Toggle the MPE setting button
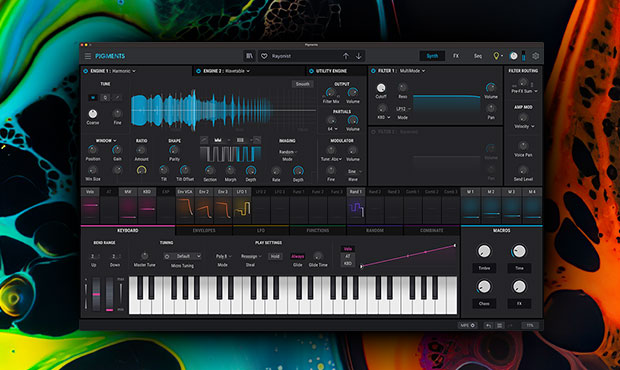This screenshot has height=370, width=620. pyautogui.click(x=467, y=325)
